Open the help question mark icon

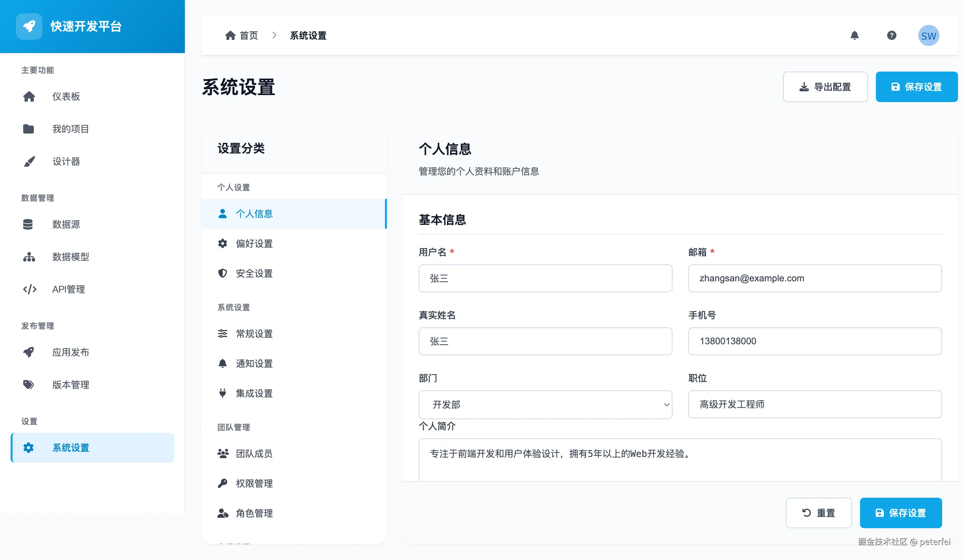point(891,35)
